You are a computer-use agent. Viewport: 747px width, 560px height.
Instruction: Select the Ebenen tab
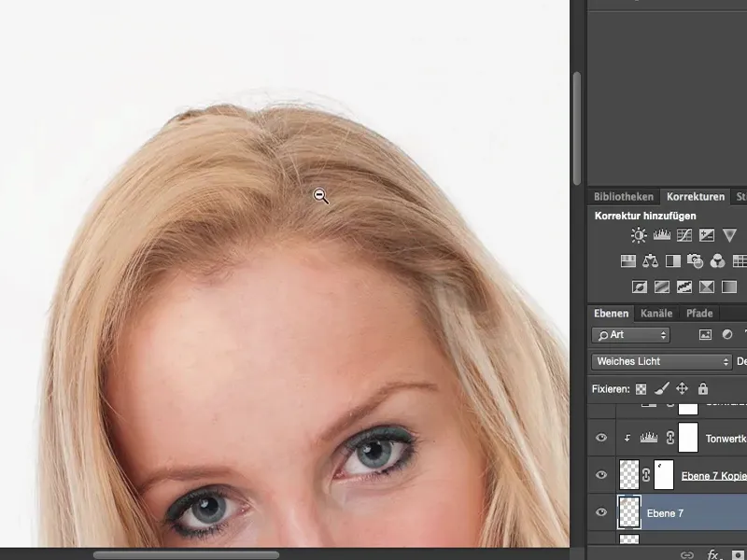(611, 314)
